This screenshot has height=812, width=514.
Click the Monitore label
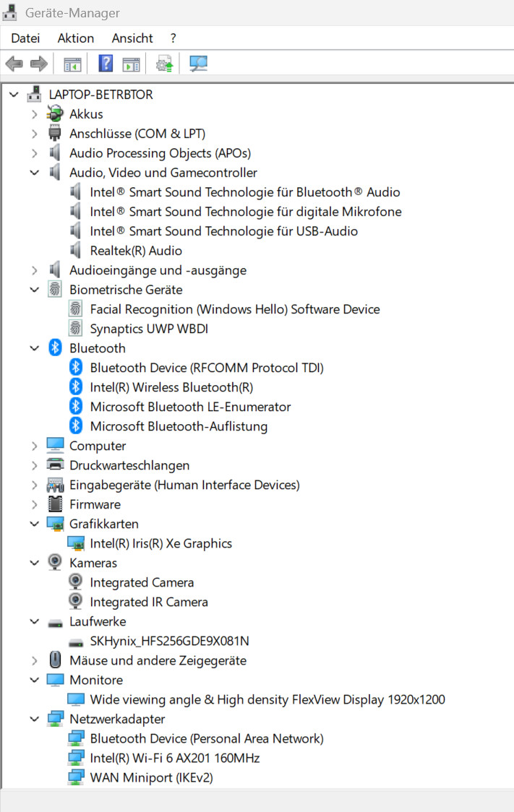[x=96, y=680]
